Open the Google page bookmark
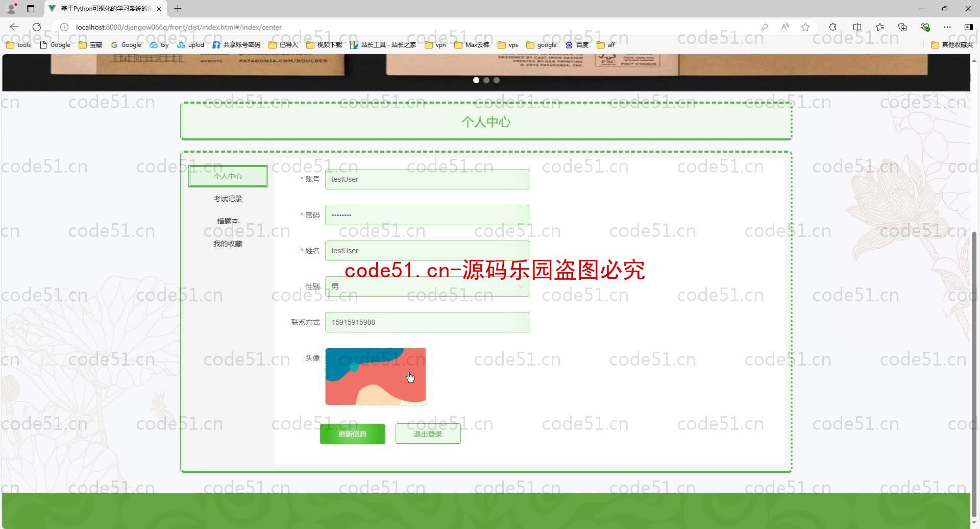The height and width of the screenshot is (529, 980). 55,45
